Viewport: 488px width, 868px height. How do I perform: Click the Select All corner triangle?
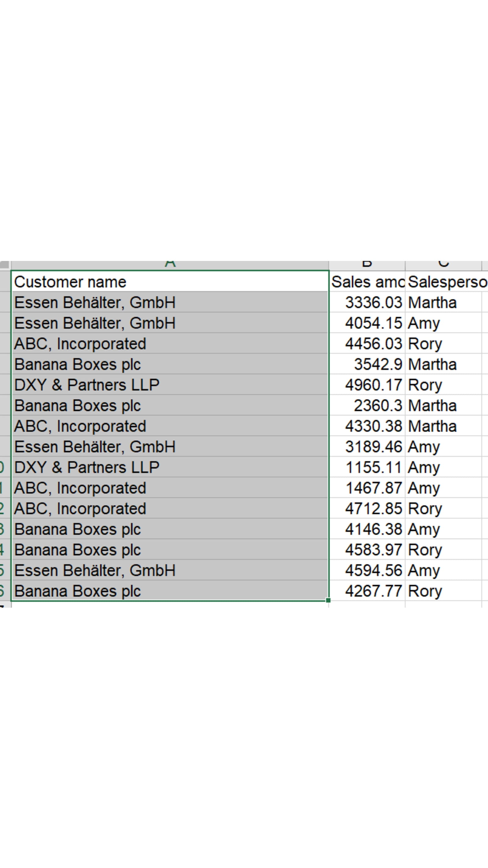tap(5, 265)
